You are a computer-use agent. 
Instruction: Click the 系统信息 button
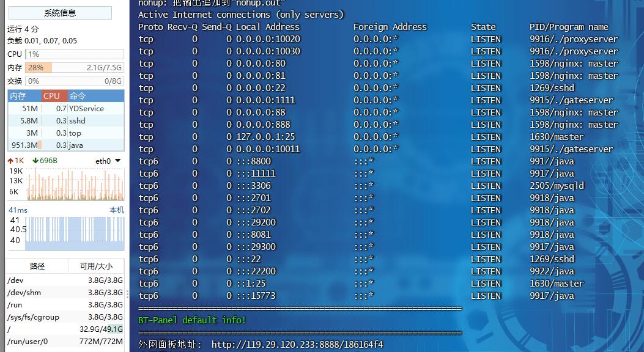pos(60,13)
